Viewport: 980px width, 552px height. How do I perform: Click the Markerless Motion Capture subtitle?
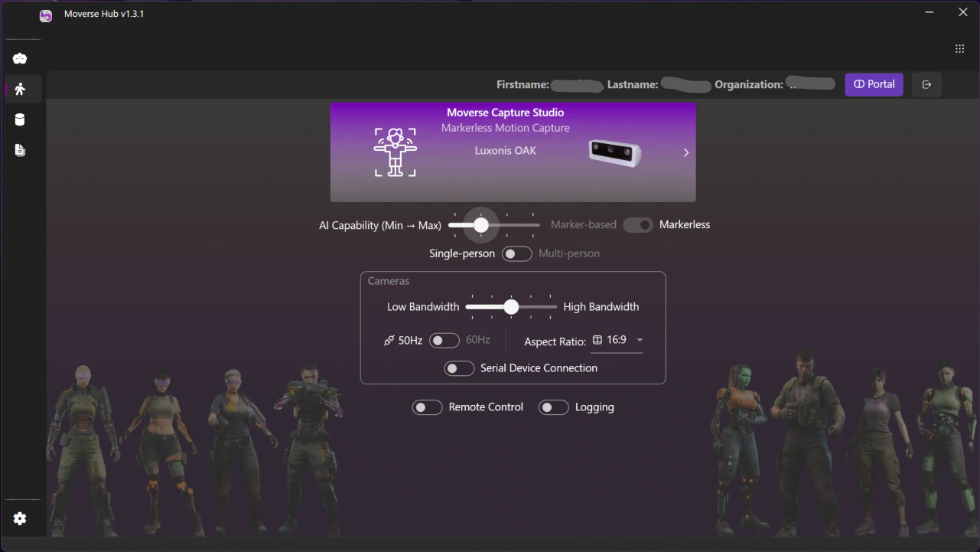506,128
